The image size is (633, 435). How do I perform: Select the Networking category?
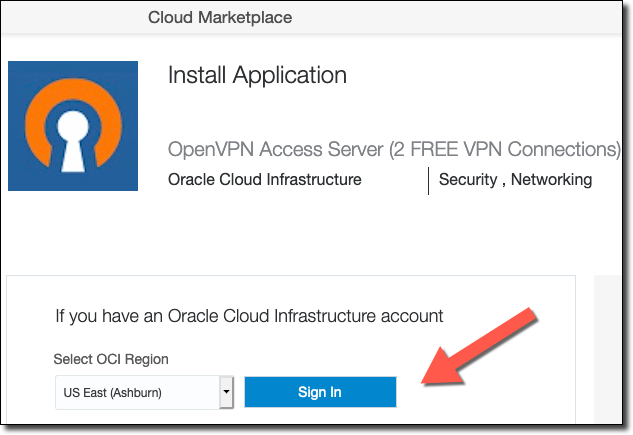[551, 180]
